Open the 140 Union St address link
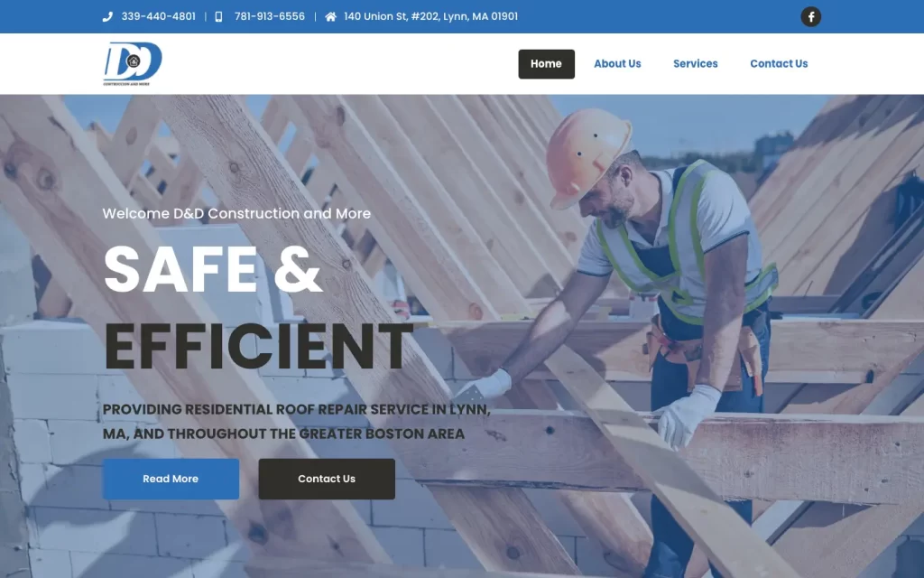This screenshot has height=578, width=924. coord(430,16)
